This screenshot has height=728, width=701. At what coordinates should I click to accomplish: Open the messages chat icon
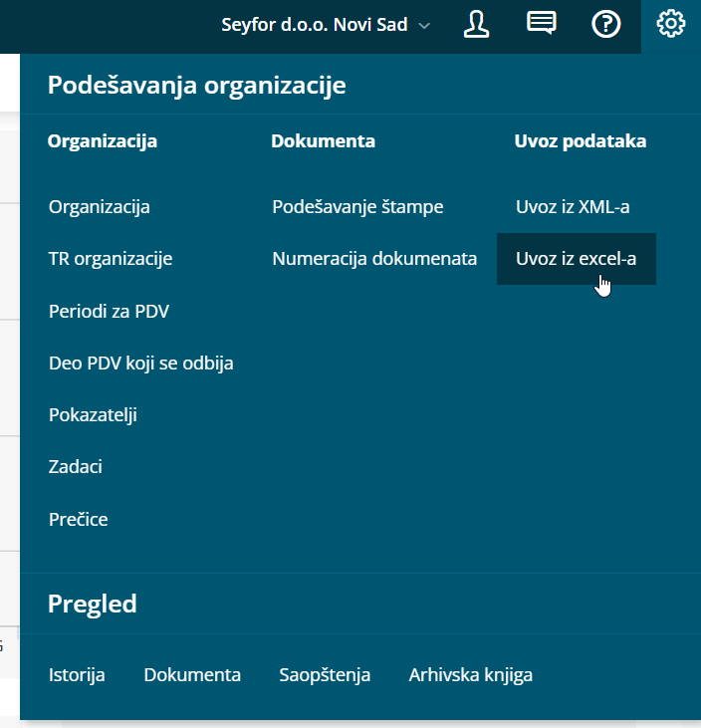click(542, 23)
